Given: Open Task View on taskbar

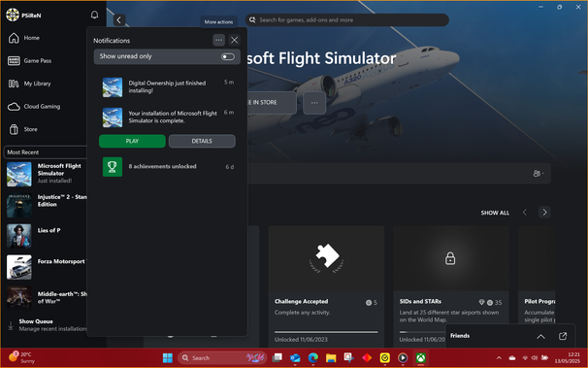Looking at the screenshot, I should pyautogui.click(x=278, y=358).
